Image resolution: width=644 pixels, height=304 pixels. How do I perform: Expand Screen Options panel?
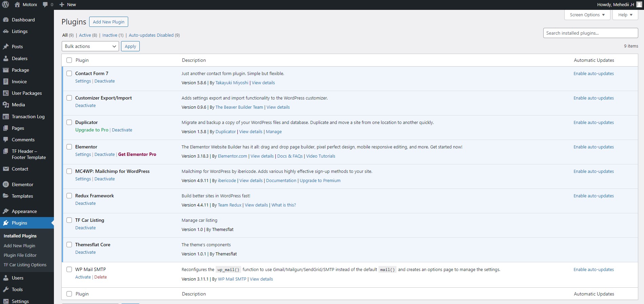[x=587, y=15]
